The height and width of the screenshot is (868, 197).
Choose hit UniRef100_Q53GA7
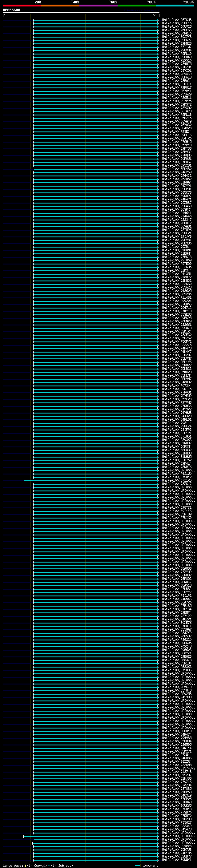tap(176, 629)
